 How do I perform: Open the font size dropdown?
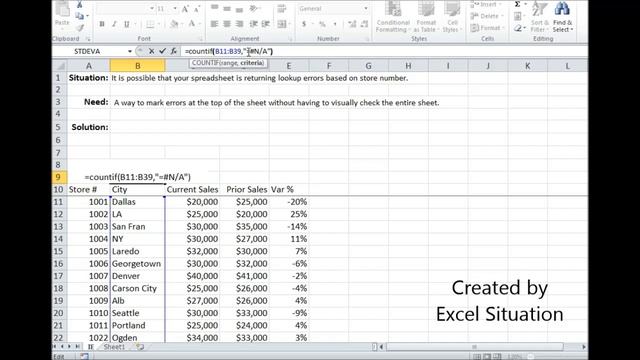click(175, 9)
